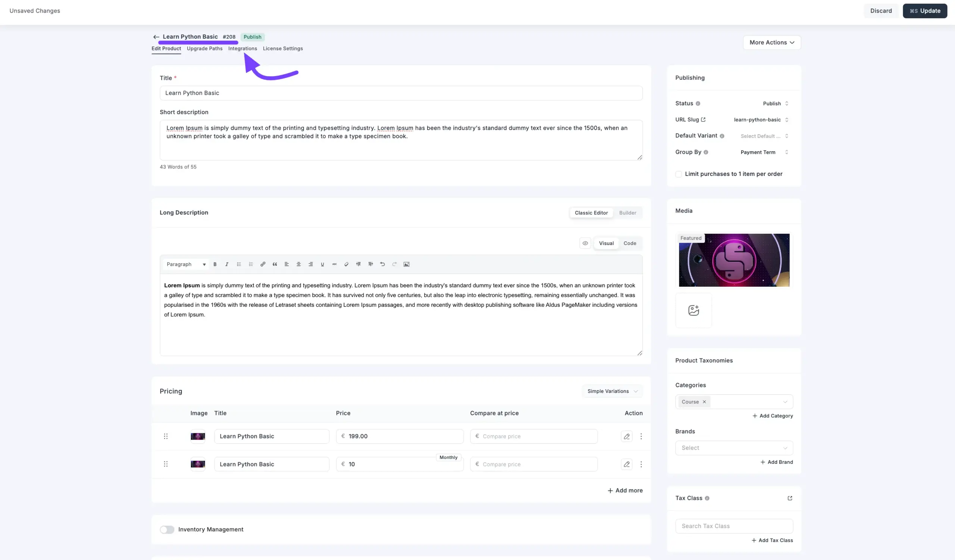Click Add more pricing link
This screenshot has width=955, height=560.
625,490
